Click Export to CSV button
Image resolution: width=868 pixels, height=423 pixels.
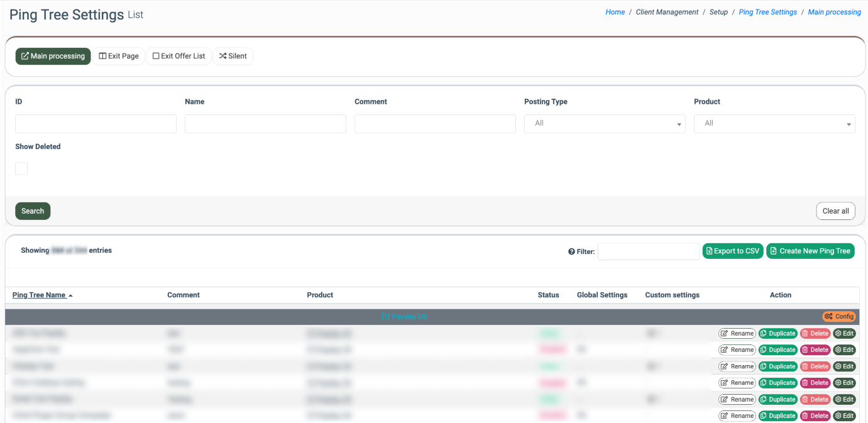click(x=732, y=251)
